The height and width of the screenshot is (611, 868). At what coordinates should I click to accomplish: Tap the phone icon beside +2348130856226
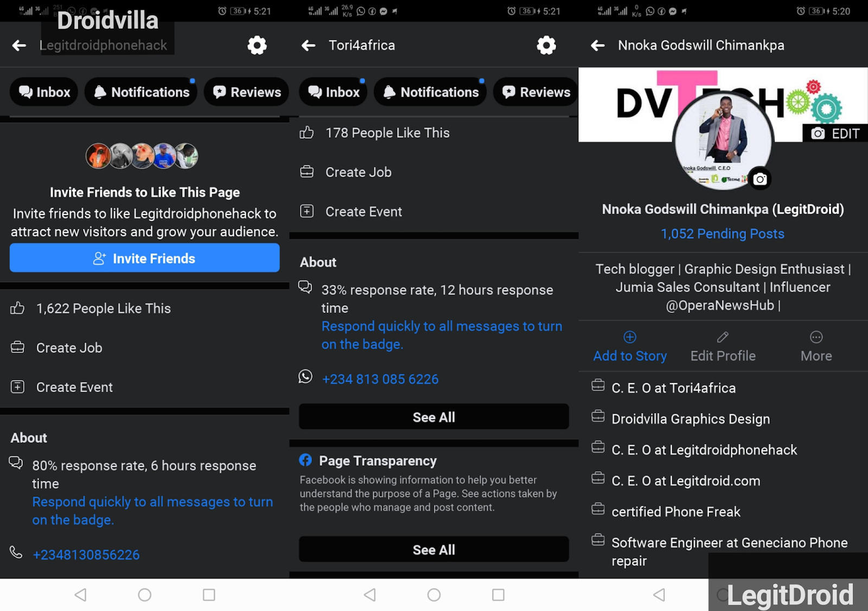[16, 552]
